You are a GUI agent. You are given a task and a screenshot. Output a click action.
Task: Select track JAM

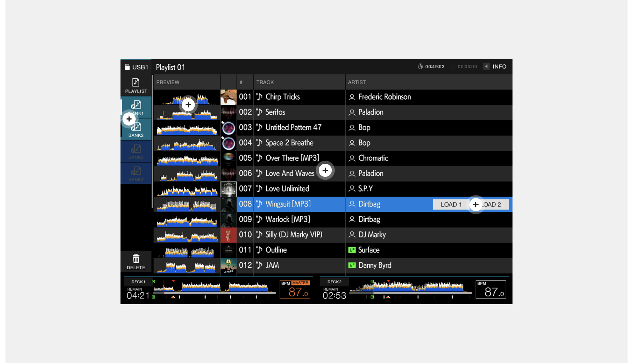[272, 265]
